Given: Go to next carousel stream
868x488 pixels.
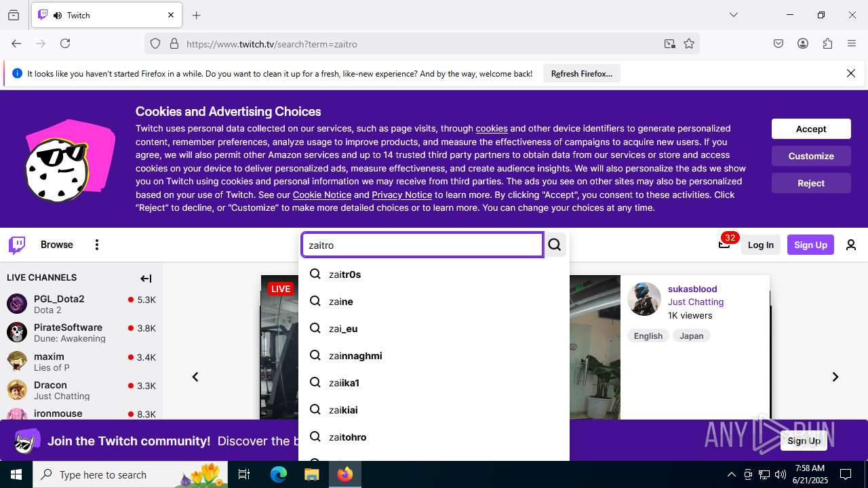Looking at the screenshot, I should (x=835, y=377).
